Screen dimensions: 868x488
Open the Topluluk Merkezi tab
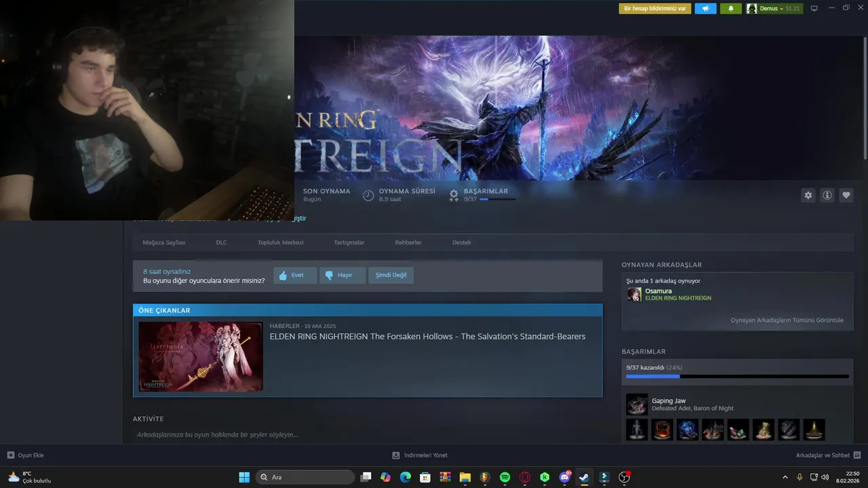click(x=280, y=243)
